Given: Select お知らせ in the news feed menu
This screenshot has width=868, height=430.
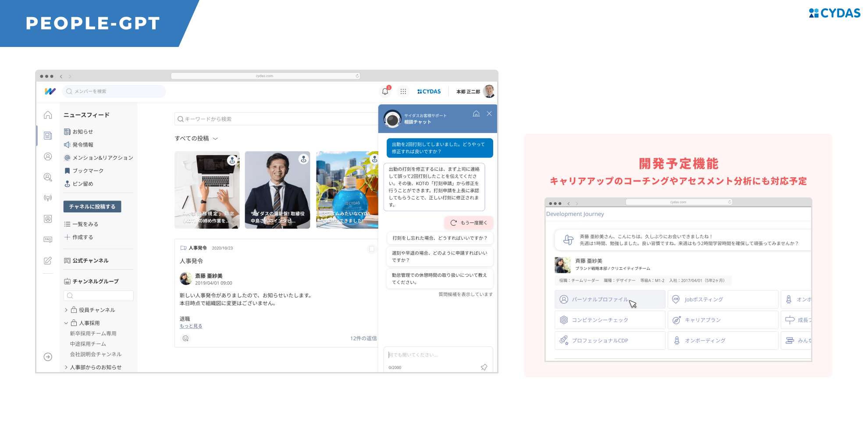Looking at the screenshot, I should pos(82,131).
